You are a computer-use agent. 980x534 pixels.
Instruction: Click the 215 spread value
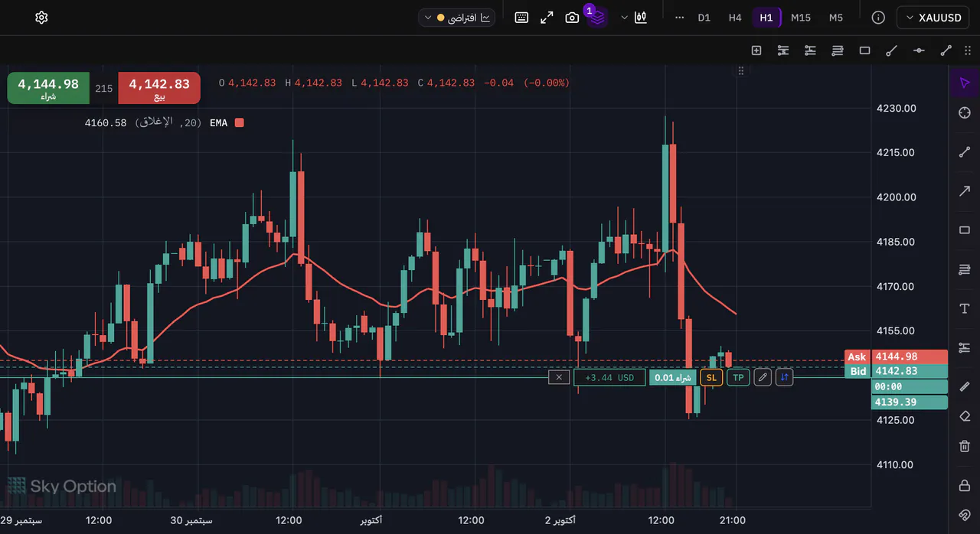click(104, 89)
